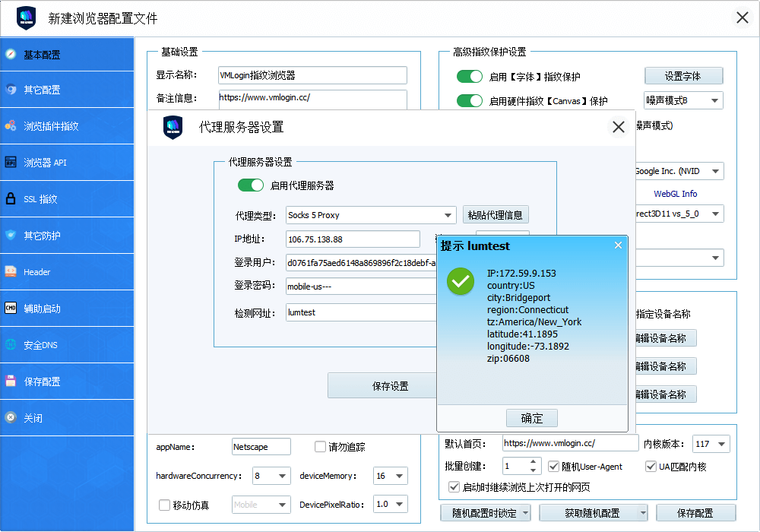The height and width of the screenshot is (532, 760).
Task: Uncheck UA匹配内核 checkbox
Action: 651,466
